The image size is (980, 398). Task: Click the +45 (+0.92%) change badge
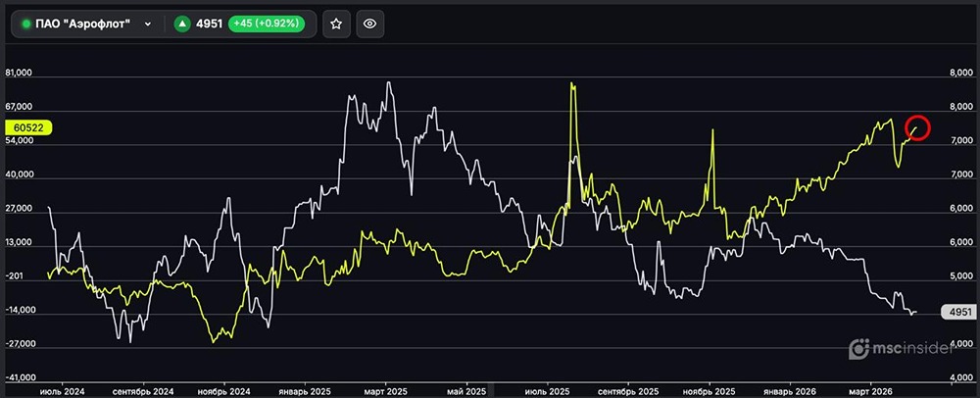click(x=267, y=24)
